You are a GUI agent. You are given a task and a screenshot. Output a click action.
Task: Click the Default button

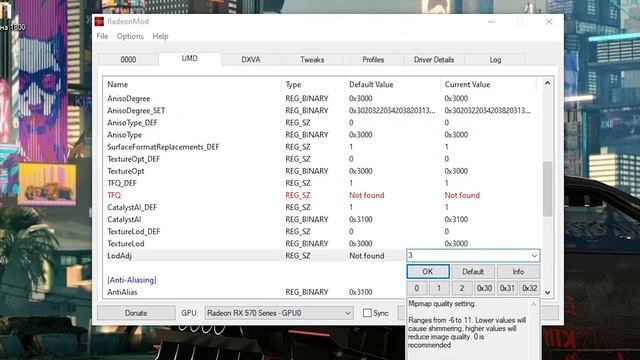tap(473, 272)
